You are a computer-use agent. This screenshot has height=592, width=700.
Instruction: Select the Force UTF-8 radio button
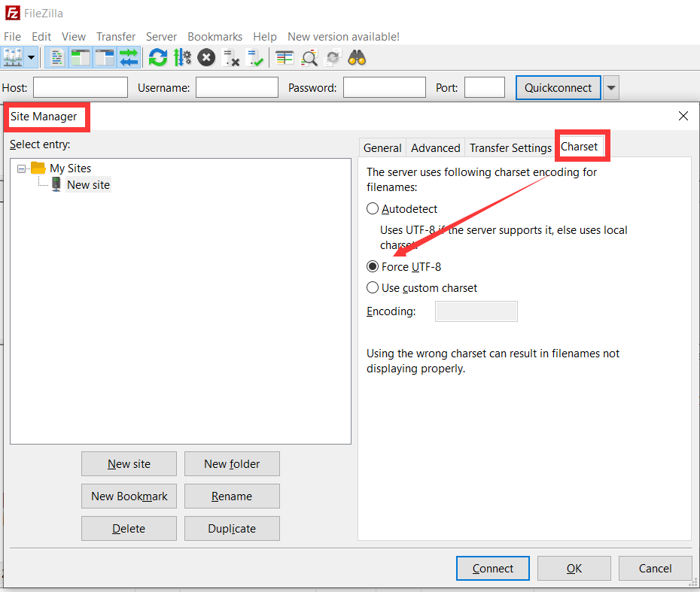373,267
